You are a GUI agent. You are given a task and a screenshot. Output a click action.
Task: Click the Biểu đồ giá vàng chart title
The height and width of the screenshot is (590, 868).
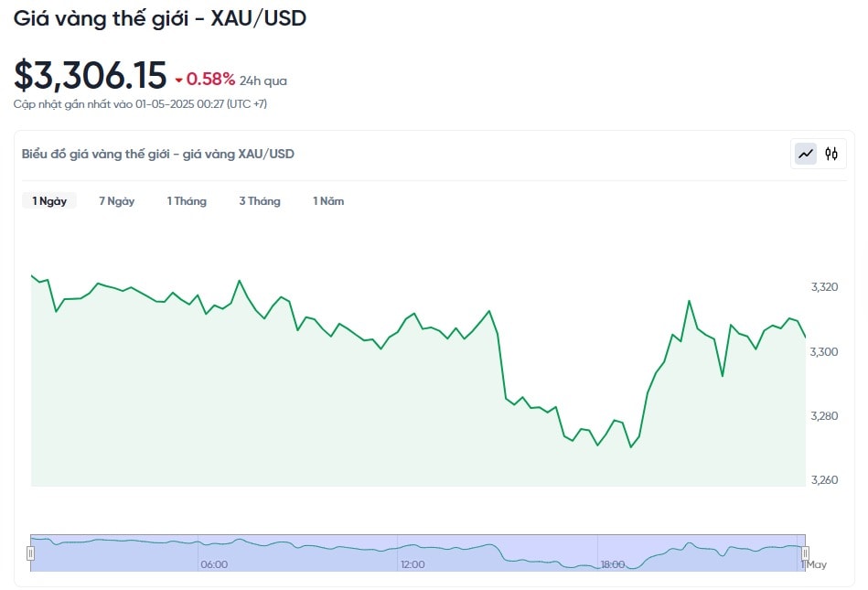[157, 154]
